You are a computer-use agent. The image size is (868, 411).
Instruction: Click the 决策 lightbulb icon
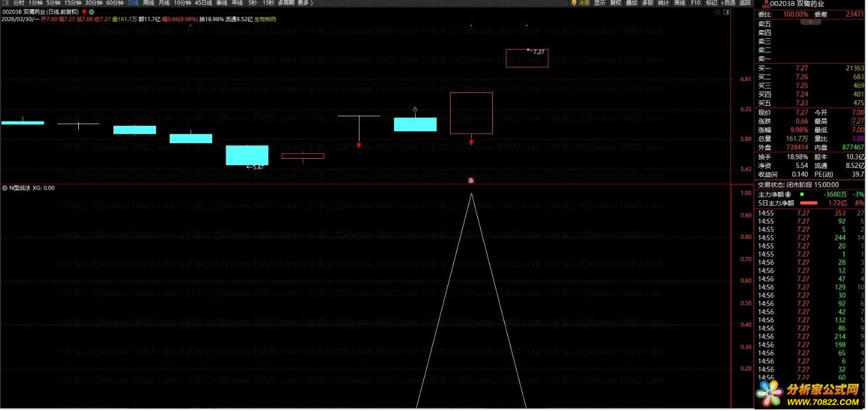574,3
